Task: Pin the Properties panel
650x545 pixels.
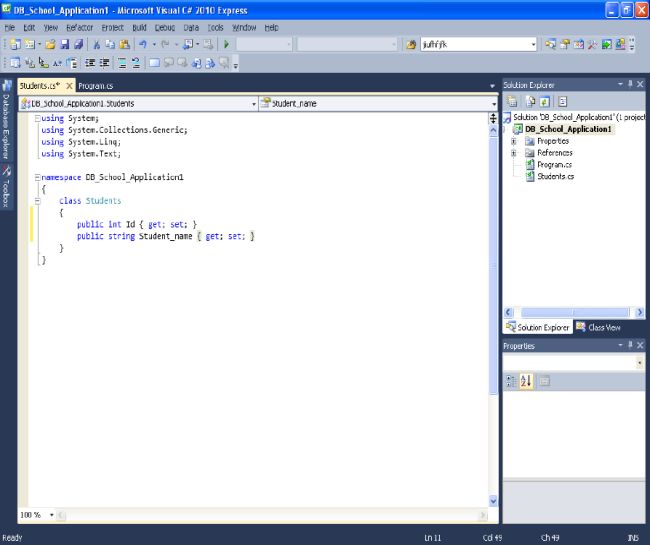Action: 630,345
